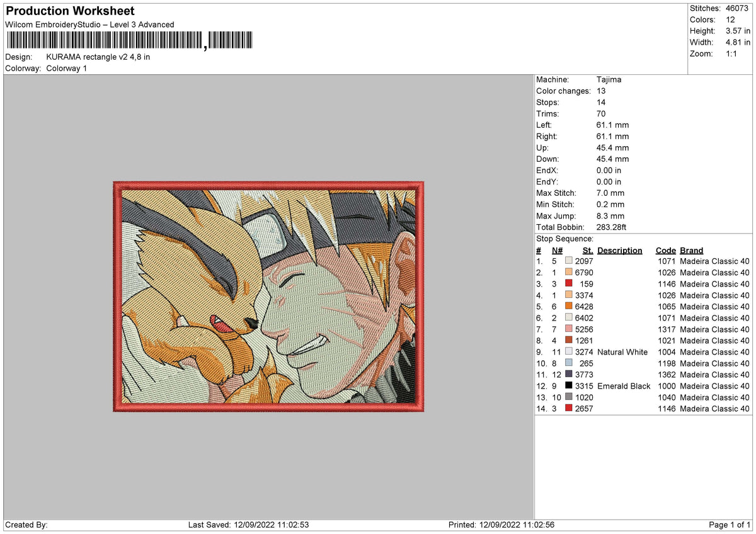Click the 'Left:' label
Image resolution: width=756 pixels, height=534 pixels.
544,125
